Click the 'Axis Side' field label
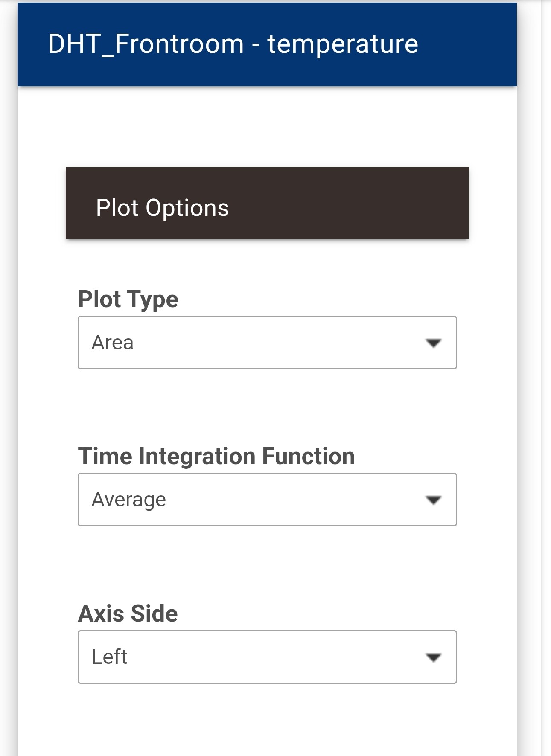The height and width of the screenshot is (756, 551). 128,614
